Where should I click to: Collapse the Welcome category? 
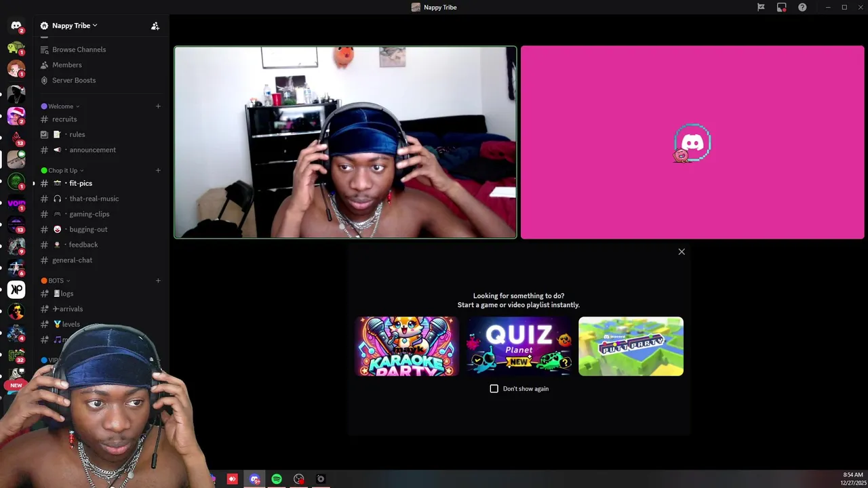tap(60, 106)
